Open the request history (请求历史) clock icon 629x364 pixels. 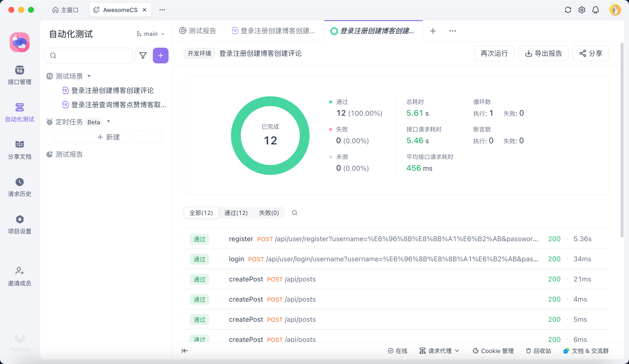point(19,182)
